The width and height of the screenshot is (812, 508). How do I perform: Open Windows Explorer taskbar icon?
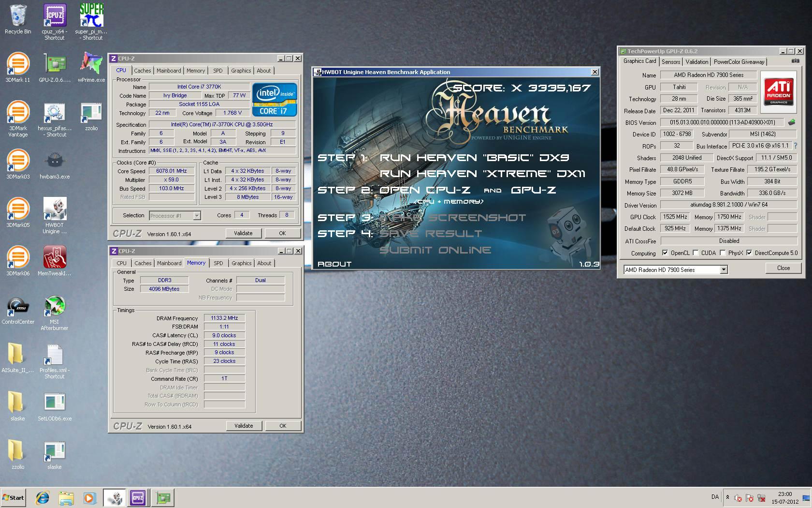tap(66, 498)
